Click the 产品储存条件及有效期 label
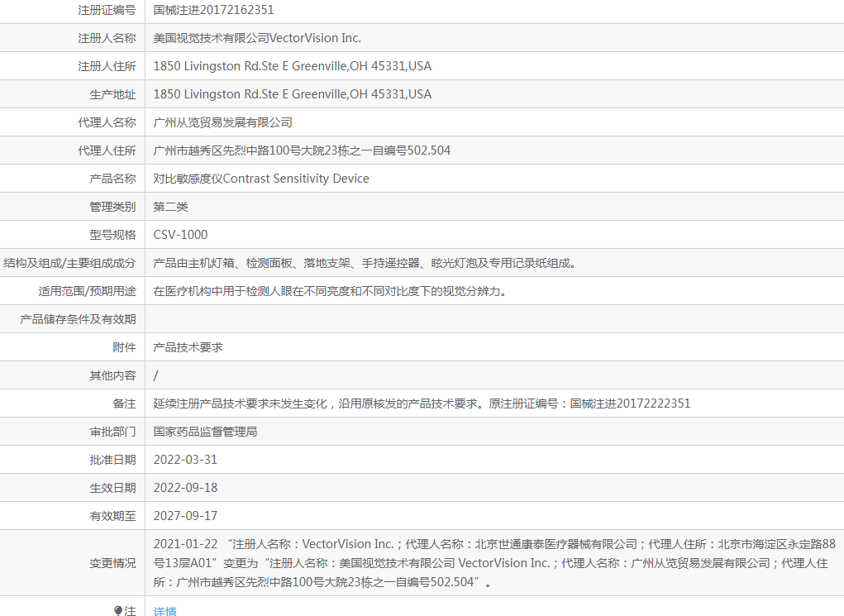 point(78,319)
